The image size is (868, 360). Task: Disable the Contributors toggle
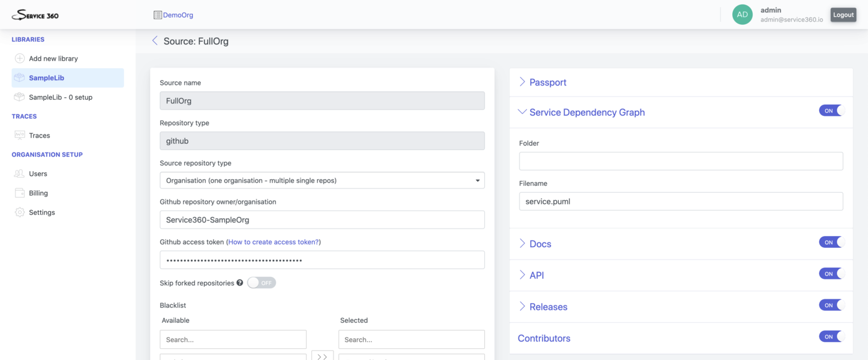pyautogui.click(x=831, y=336)
